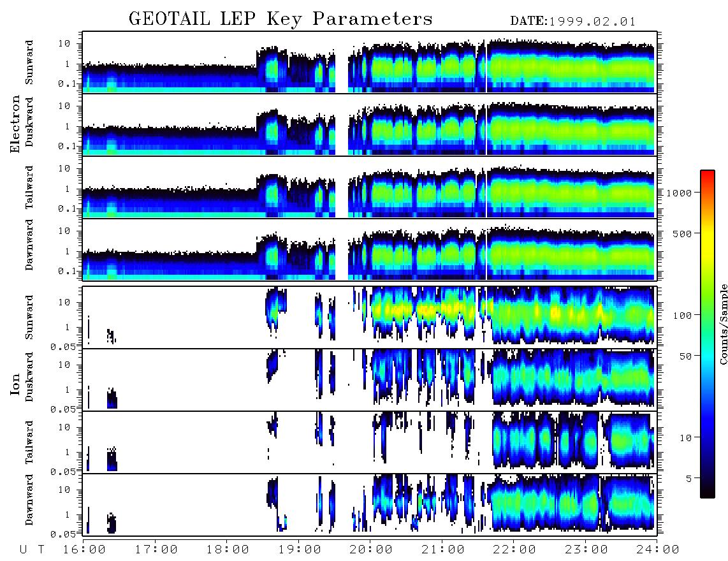728x561 pixels.
Task: Click the 0.1 tick of Electron Tailward axis
Action: coord(68,208)
